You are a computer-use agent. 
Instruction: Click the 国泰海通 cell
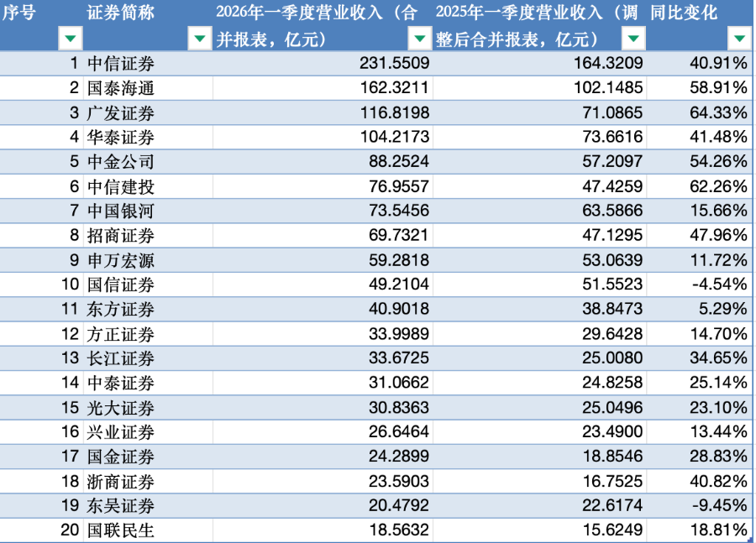[x=121, y=87]
